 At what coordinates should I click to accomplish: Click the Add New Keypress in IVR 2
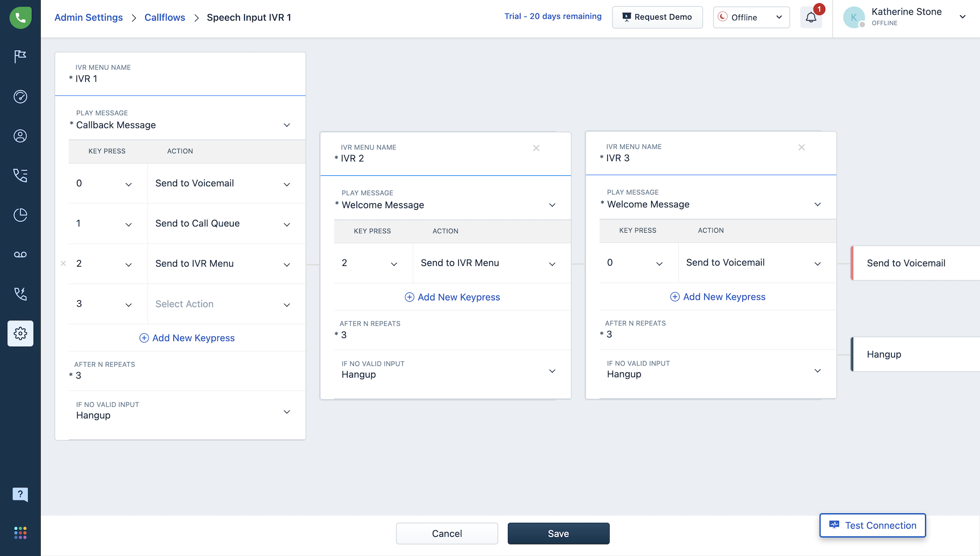[452, 297]
